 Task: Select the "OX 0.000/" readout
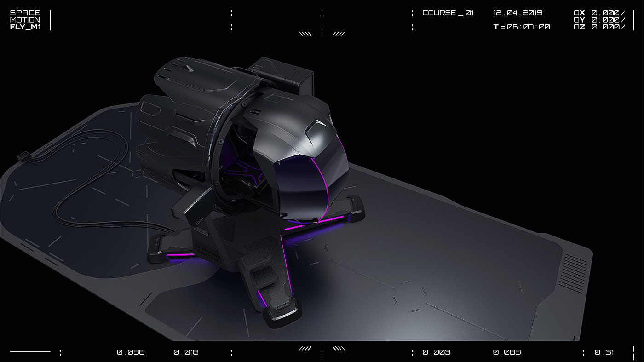pyautogui.click(x=599, y=13)
